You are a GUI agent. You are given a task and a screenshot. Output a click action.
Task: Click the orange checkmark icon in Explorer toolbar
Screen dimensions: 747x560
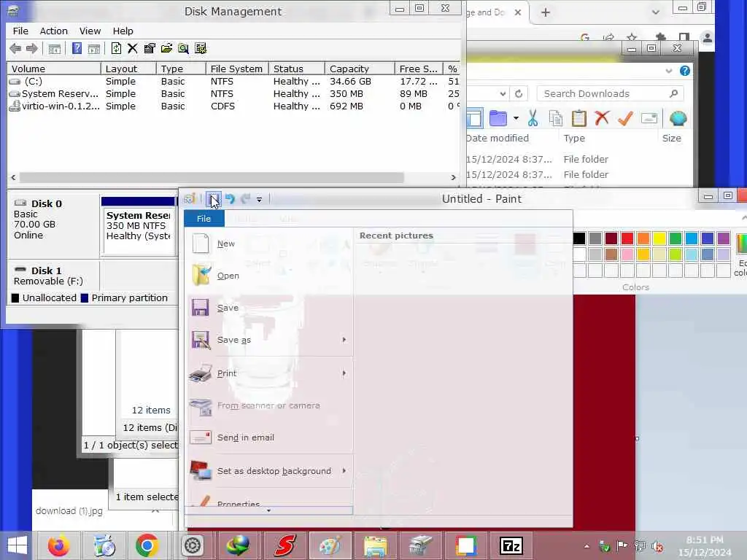625,118
